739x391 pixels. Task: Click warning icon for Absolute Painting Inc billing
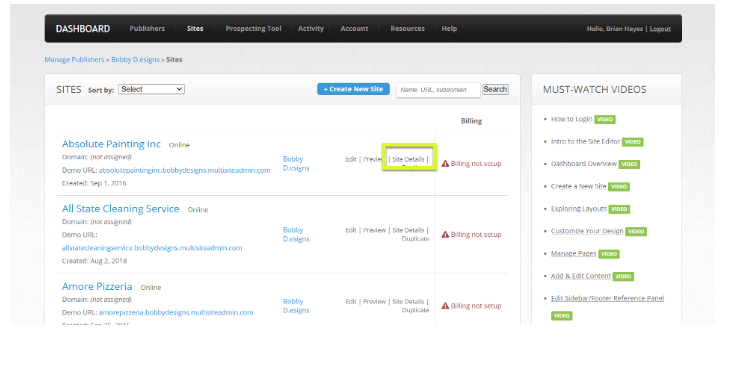(445, 163)
